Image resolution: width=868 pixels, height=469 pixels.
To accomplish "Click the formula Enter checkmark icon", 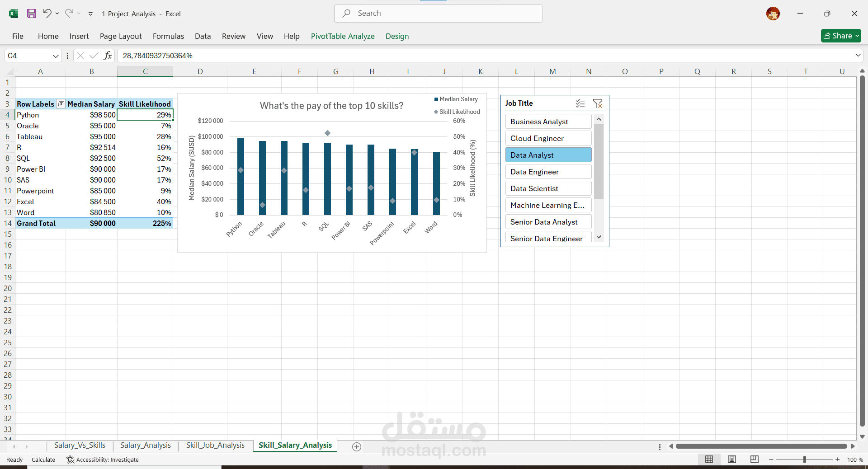I will tap(94, 56).
